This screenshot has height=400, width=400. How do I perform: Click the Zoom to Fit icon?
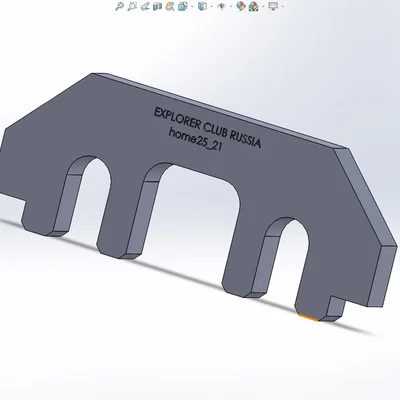[119, 6]
